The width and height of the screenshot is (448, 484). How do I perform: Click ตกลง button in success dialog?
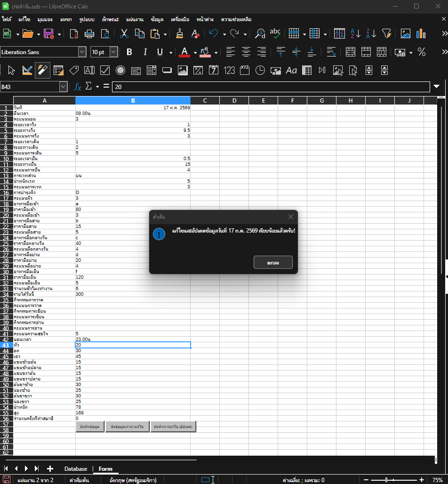[x=273, y=262]
